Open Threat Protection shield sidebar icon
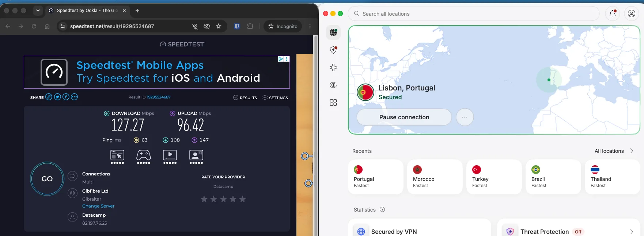Screen dimensions: 644x236 tap(333, 50)
